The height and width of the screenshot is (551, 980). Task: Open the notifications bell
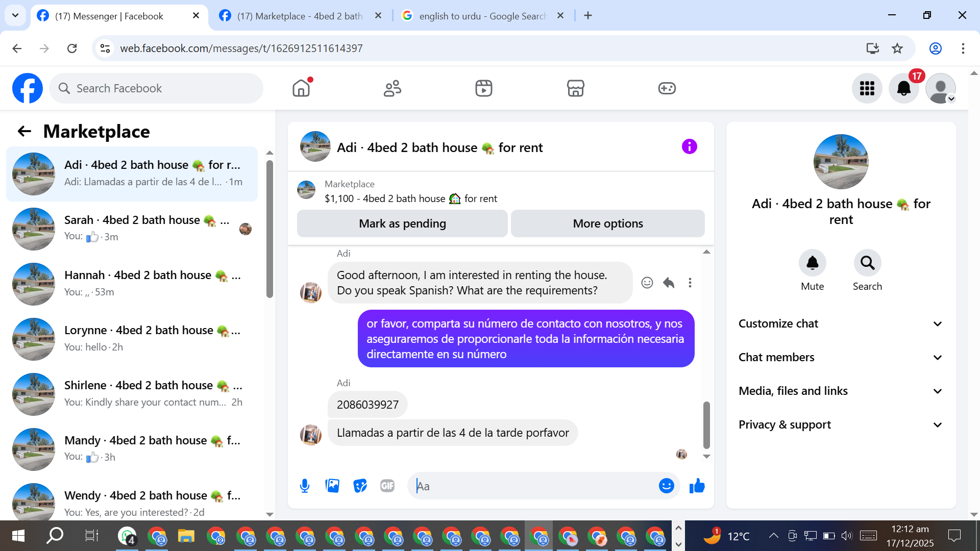pos(903,88)
